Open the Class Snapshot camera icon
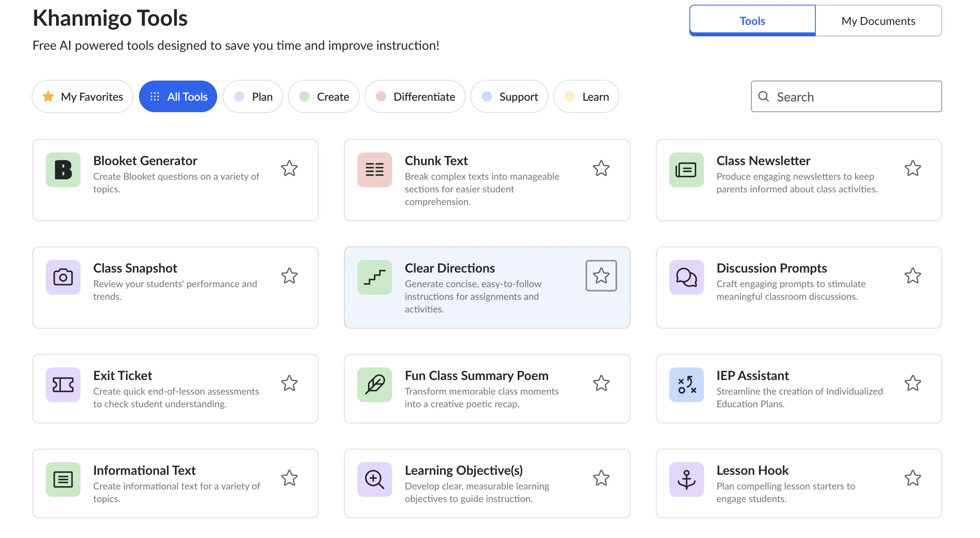This screenshot has height=538, width=980. pos(63,277)
